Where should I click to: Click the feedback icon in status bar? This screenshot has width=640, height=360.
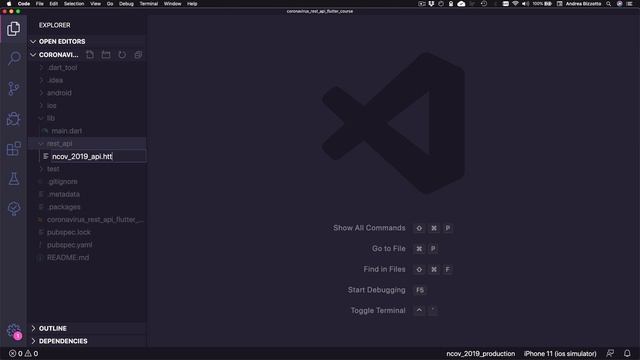[x=610, y=353]
